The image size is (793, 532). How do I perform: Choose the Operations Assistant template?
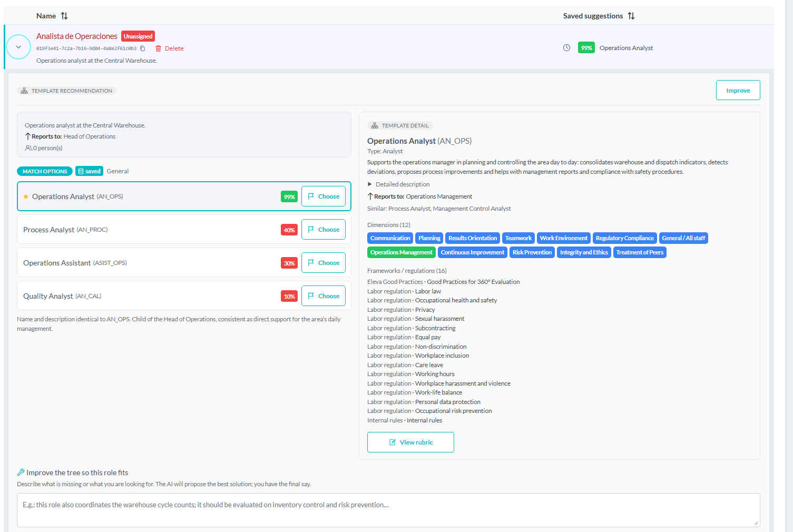pos(324,263)
